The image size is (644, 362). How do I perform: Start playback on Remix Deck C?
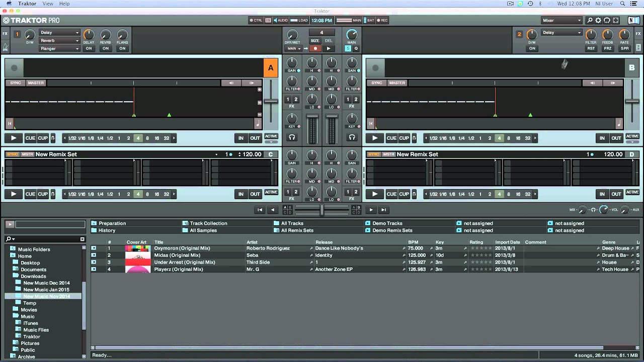(14, 194)
